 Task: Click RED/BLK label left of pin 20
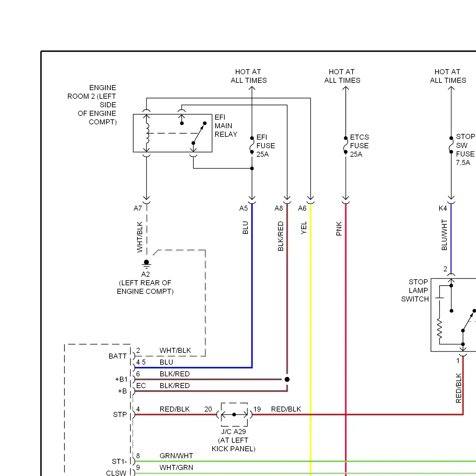[175, 409]
